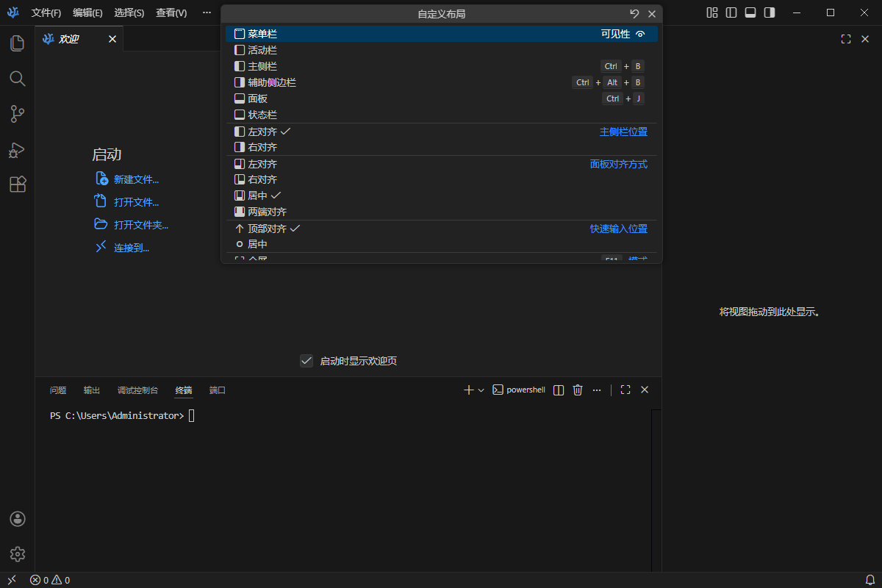Screen dimensions: 882x588
Task: Open the Run and Debug view
Action: (17, 148)
